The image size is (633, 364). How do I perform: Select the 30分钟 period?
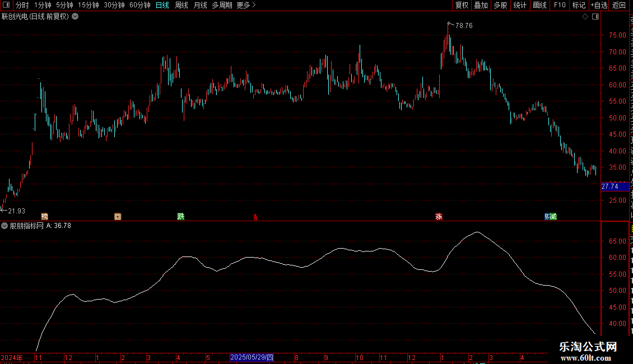coord(114,5)
